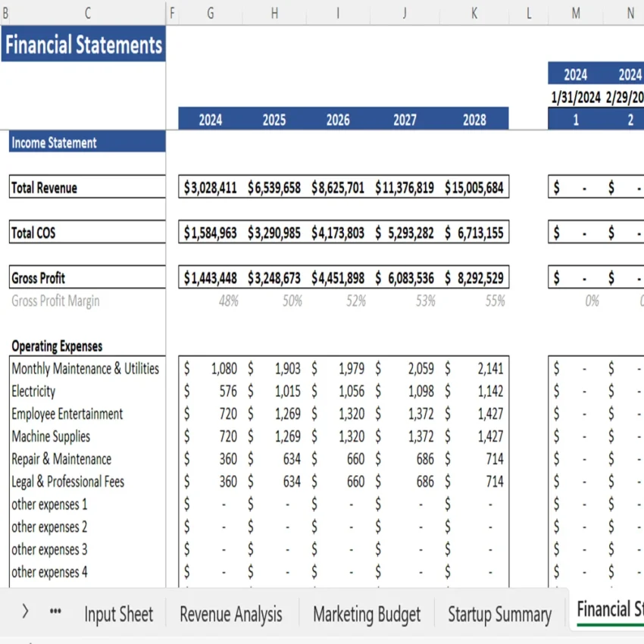Click the Monthly Maintenance & Utilities label
Image resolution: width=644 pixels, height=644 pixels.
click(x=86, y=369)
